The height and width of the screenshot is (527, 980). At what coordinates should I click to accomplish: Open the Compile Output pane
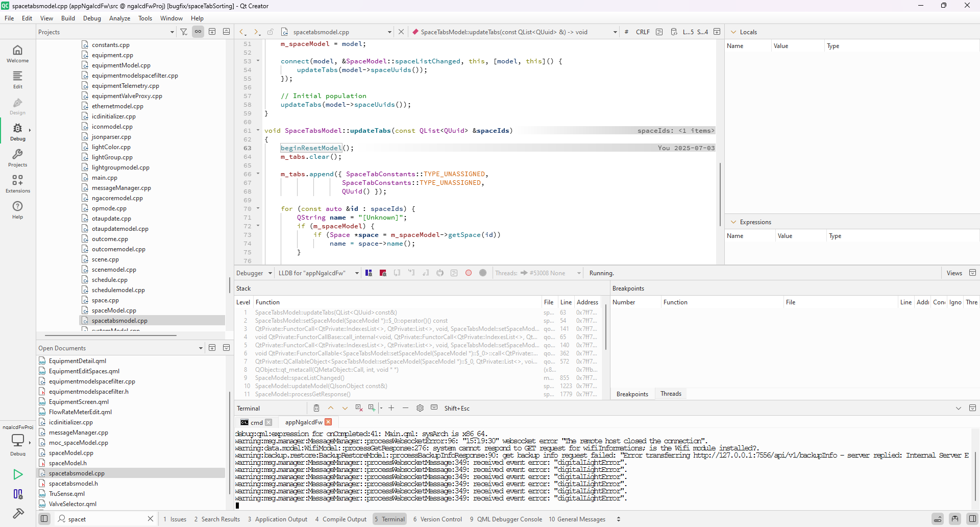coord(341,519)
